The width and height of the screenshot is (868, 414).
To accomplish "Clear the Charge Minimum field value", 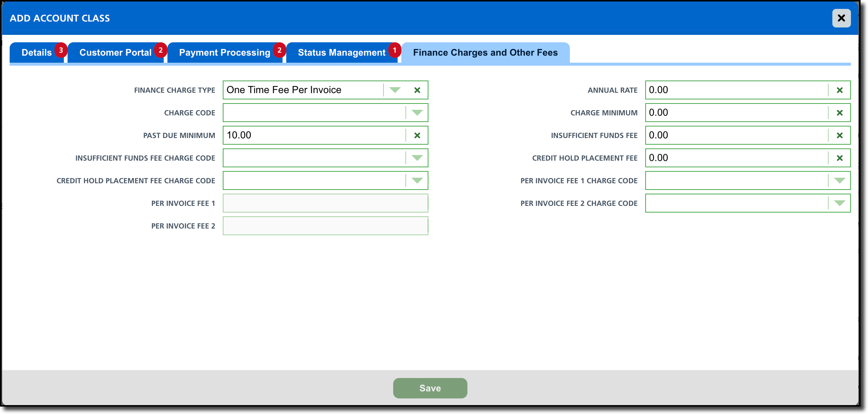I will tap(839, 113).
